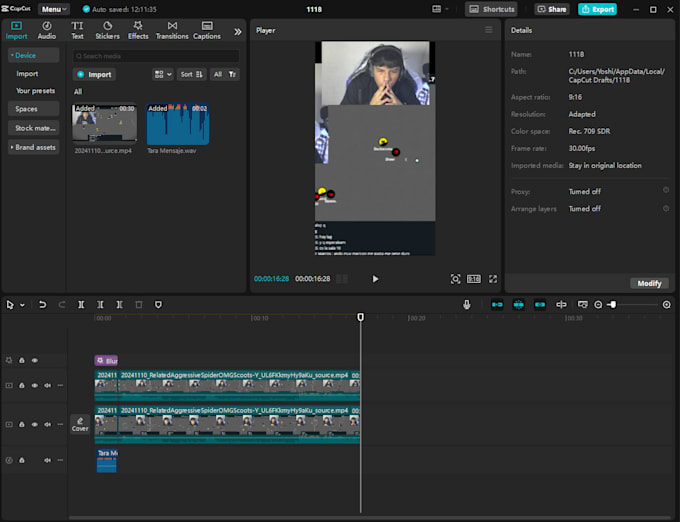Image resolution: width=680 pixels, height=522 pixels.
Task: Select Your presets in the sidebar
Action: [36, 91]
